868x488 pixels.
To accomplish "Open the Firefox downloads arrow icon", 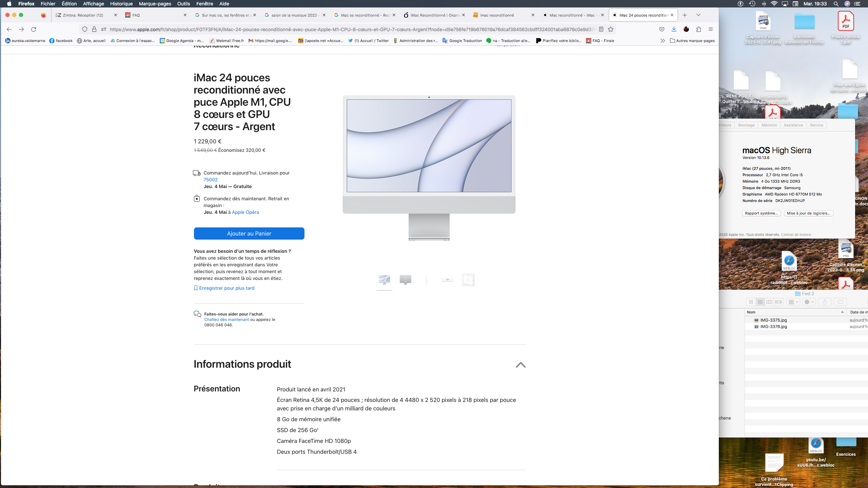I will coord(674,29).
